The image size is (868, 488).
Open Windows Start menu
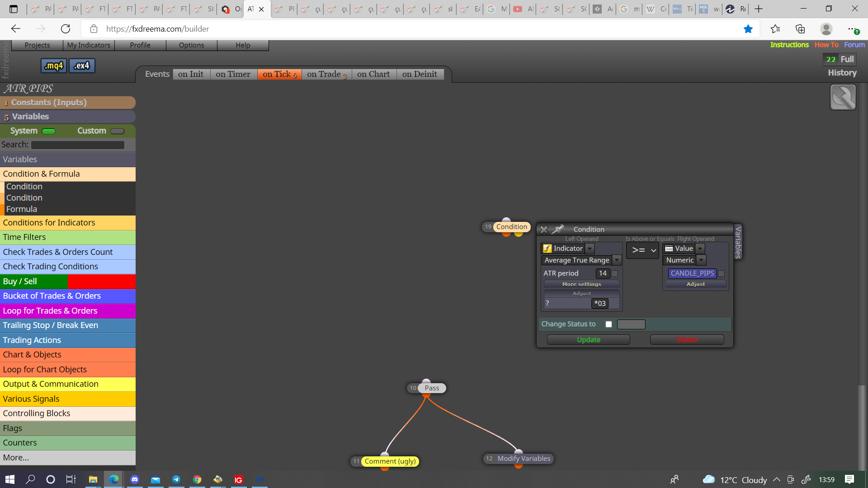click(x=10, y=479)
